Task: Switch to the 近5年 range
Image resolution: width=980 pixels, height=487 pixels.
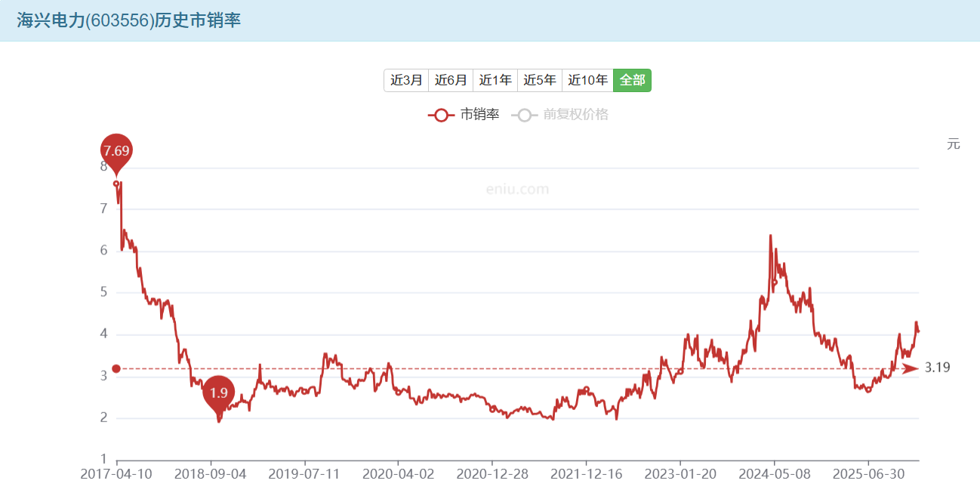Action: point(540,80)
